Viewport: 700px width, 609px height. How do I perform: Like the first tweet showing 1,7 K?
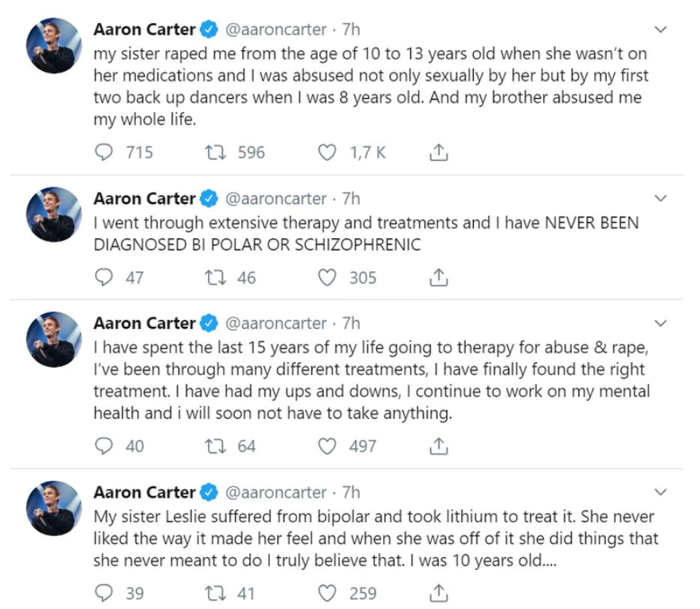point(329,152)
